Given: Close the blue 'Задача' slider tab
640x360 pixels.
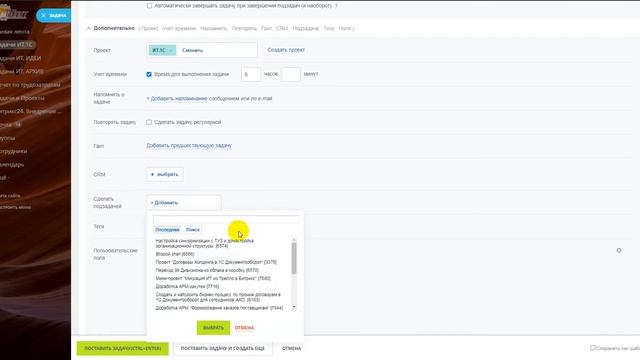Looking at the screenshot, I should coord(44,16).
